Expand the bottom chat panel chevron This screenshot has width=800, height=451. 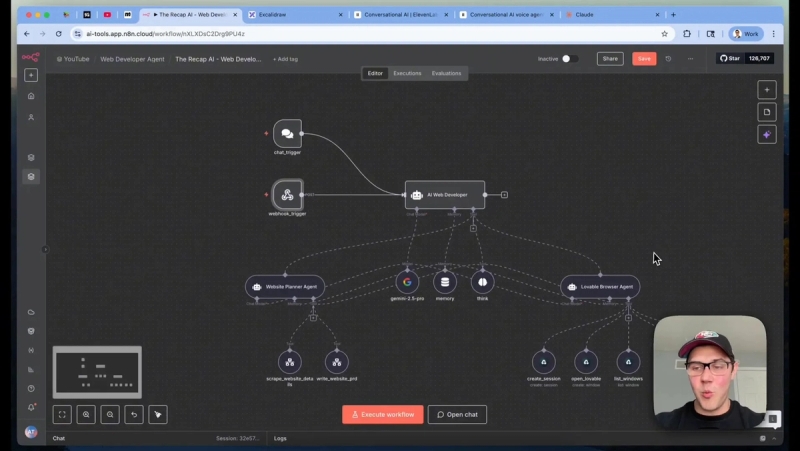click(x=774, y=438)
